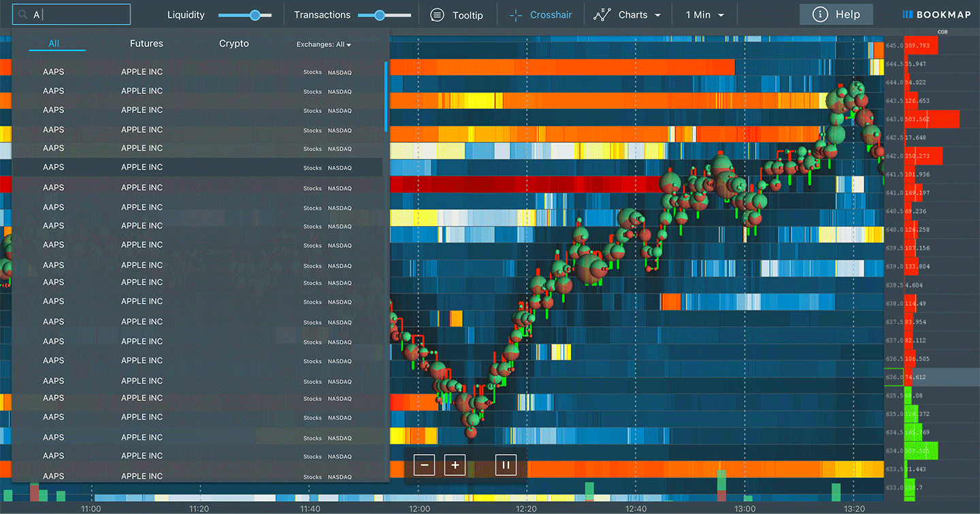Click the 642.5 price level 17.648
980x514 pixels.
pyautogui.click(x=915, y=138)
